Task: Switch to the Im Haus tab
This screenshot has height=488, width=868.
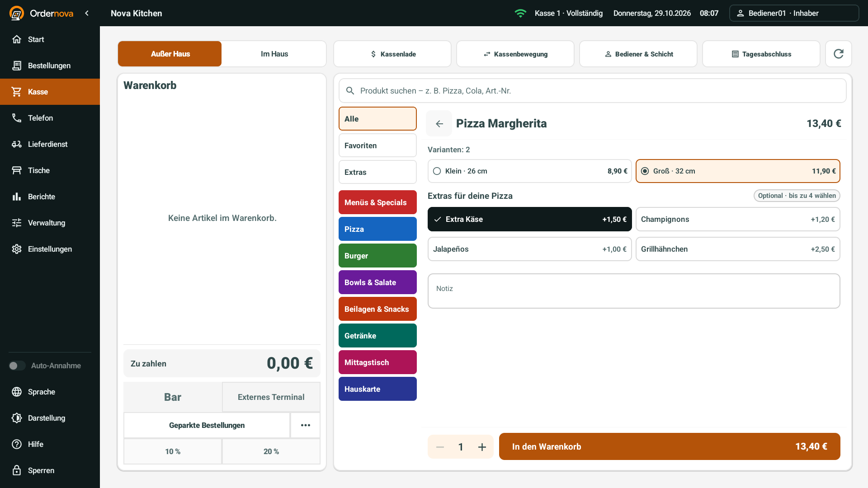Action: coord(274,54)
